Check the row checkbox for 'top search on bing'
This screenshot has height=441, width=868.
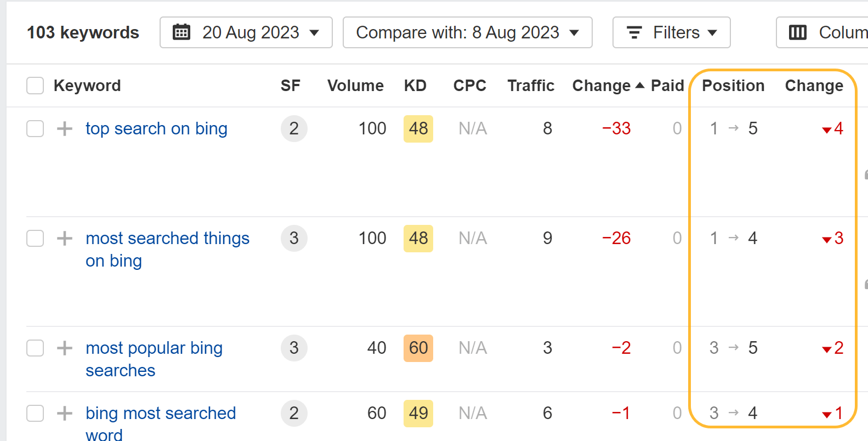[35, 128]
